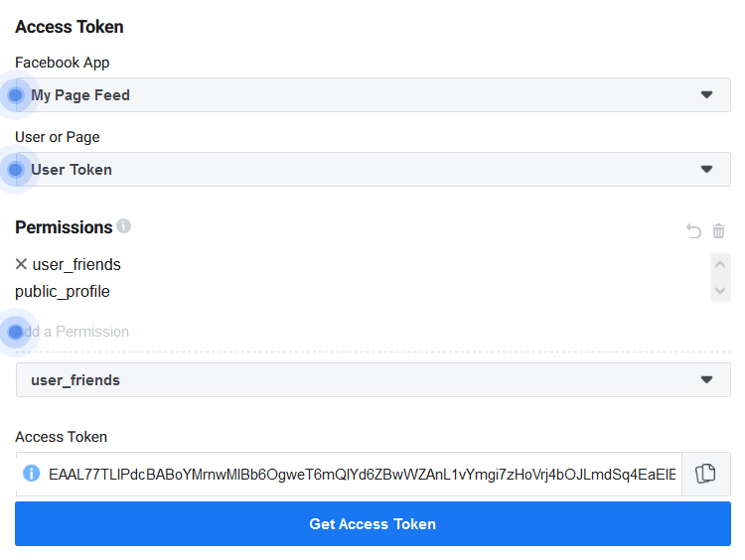Expand the User Token dropdown
Screen dimensions: 745x560
click(372, 170)
